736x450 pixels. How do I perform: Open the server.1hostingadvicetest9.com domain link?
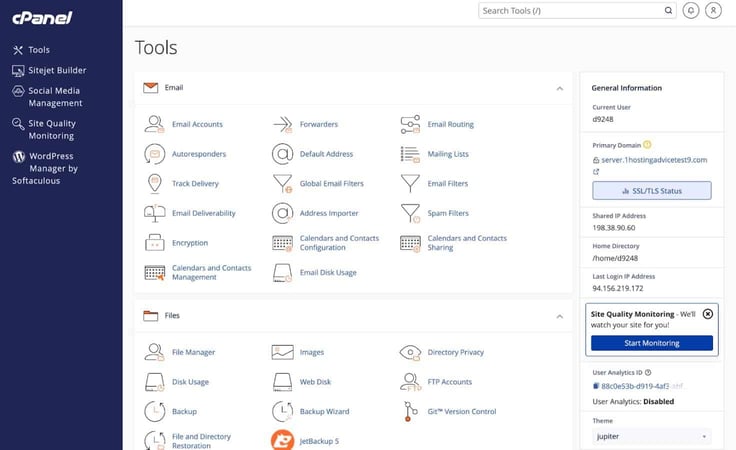click(x=654, y=160)
